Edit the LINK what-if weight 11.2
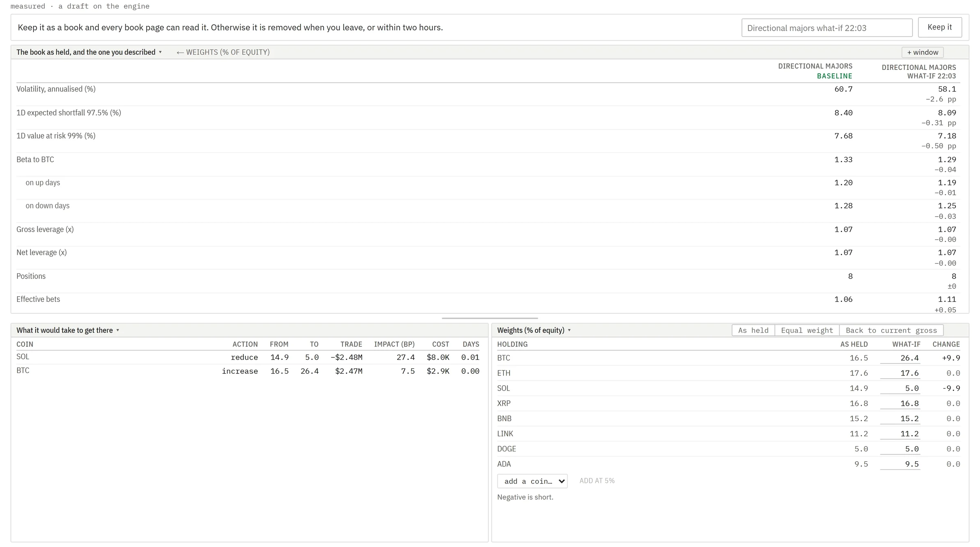 (x=900, y=433)
